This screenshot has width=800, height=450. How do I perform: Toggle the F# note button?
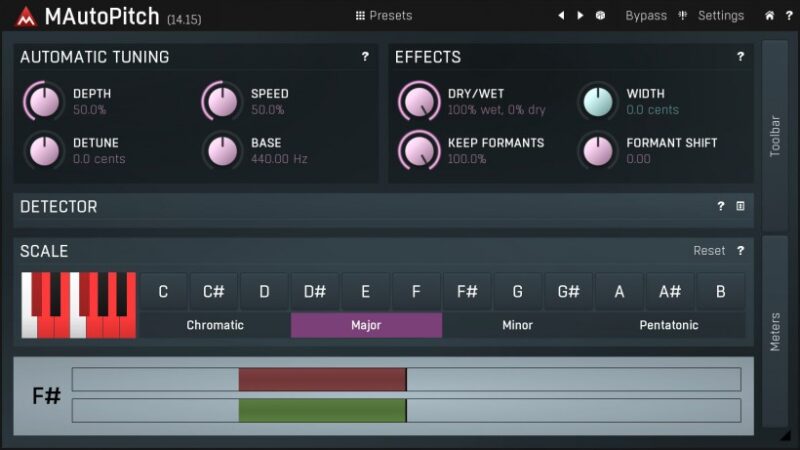click(x=467, y=292)
